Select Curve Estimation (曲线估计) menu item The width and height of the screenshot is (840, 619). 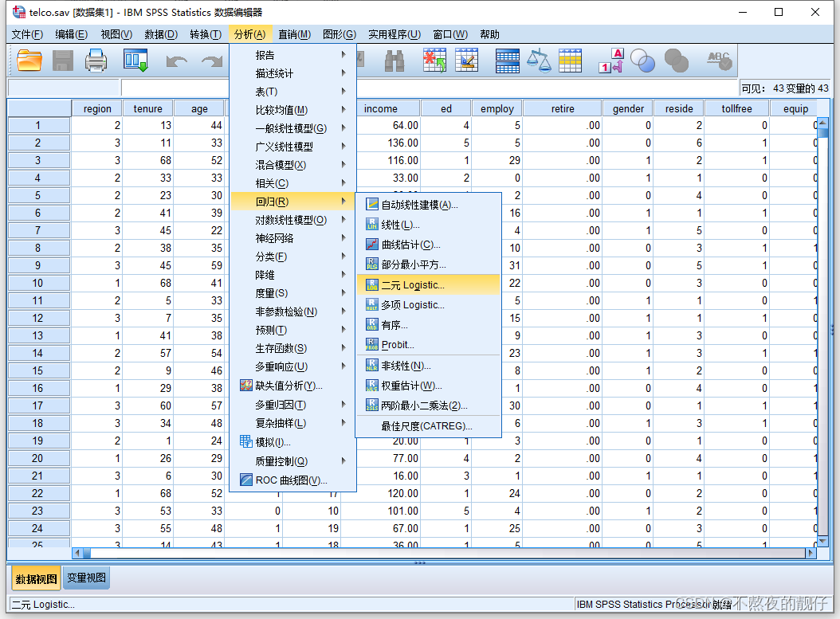[428, 245]
